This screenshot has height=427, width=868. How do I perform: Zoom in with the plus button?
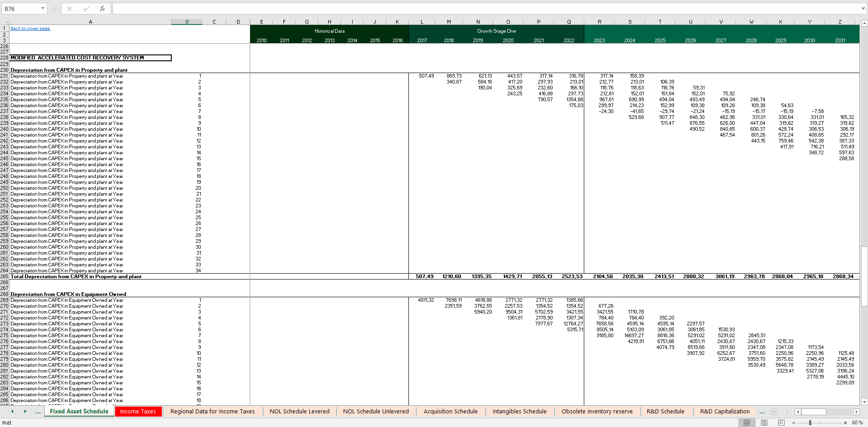tap(845, 422)
